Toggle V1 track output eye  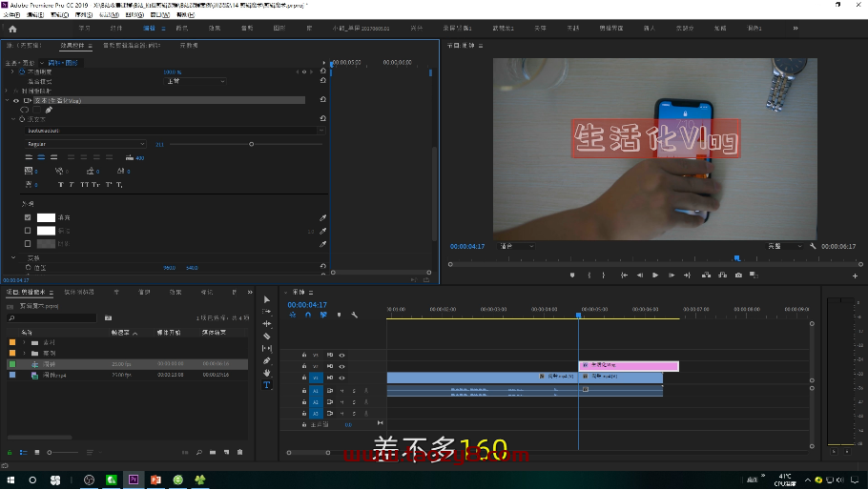[x=342, y=378]
